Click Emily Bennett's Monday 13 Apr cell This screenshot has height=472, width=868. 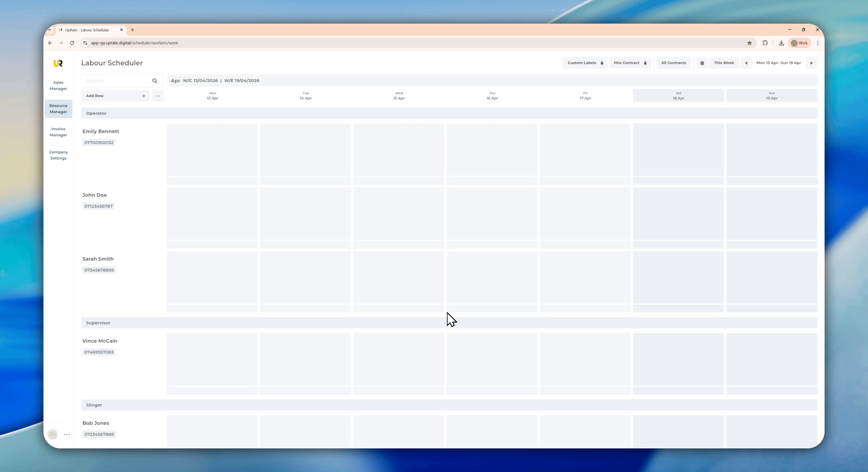(x=212, y=150)
